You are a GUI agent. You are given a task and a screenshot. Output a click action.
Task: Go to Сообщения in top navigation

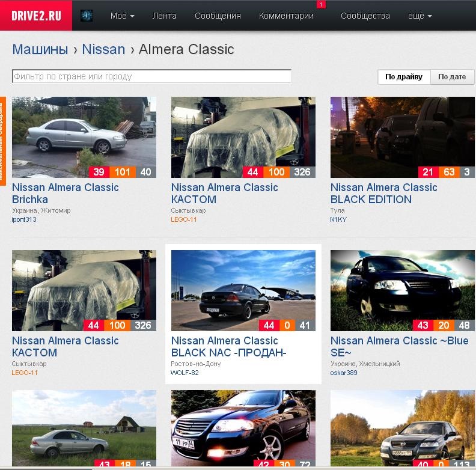point(218,16)
